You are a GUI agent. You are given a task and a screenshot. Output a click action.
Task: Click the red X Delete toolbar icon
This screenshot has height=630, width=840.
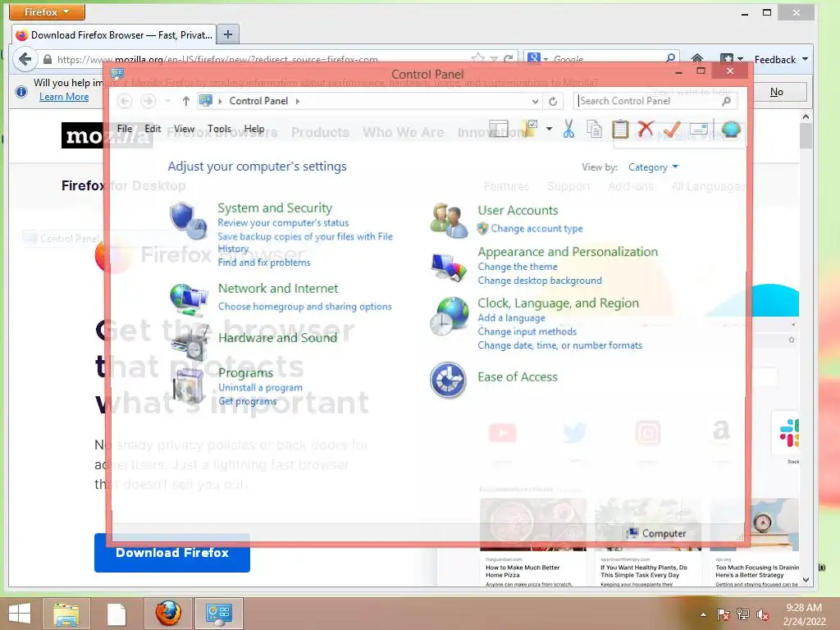click(646, 129)
